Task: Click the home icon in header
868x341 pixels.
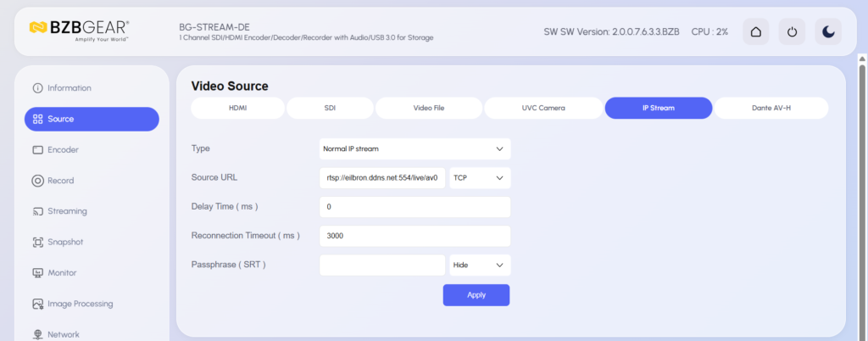Action: coord(756,31)
